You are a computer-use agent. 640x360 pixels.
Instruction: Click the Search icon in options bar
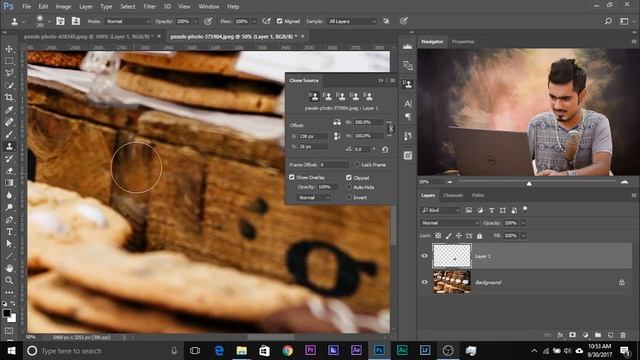point(608,21)
